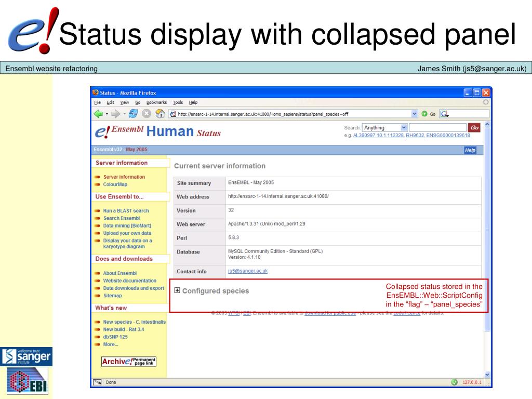Screen dimensions: 532x399
Task: Open Data downloads and export link
Action: point(134,288)
